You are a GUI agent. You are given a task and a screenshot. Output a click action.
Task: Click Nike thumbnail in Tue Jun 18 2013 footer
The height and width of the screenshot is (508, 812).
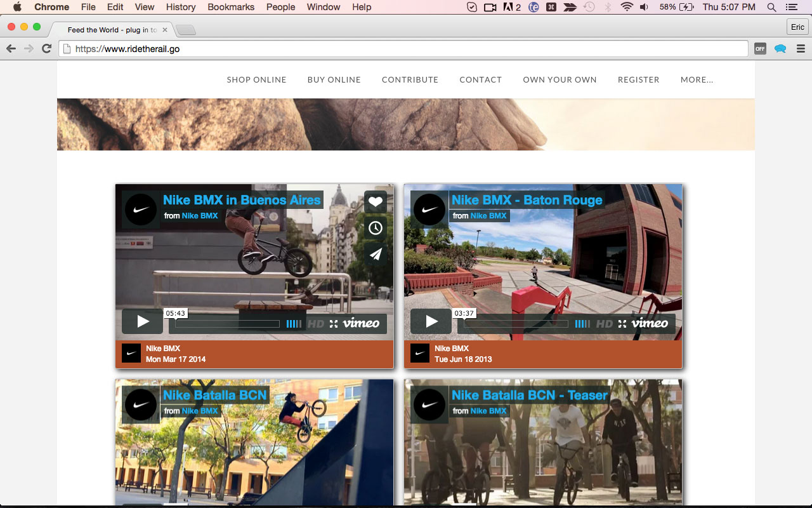click(420, 353)
